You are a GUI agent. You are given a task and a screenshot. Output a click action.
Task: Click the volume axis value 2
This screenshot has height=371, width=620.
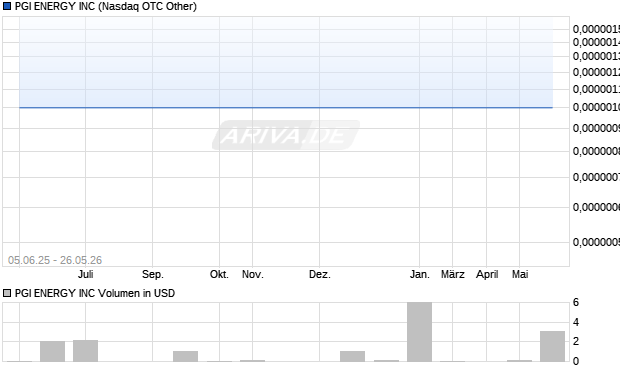[x=576, y=341]
